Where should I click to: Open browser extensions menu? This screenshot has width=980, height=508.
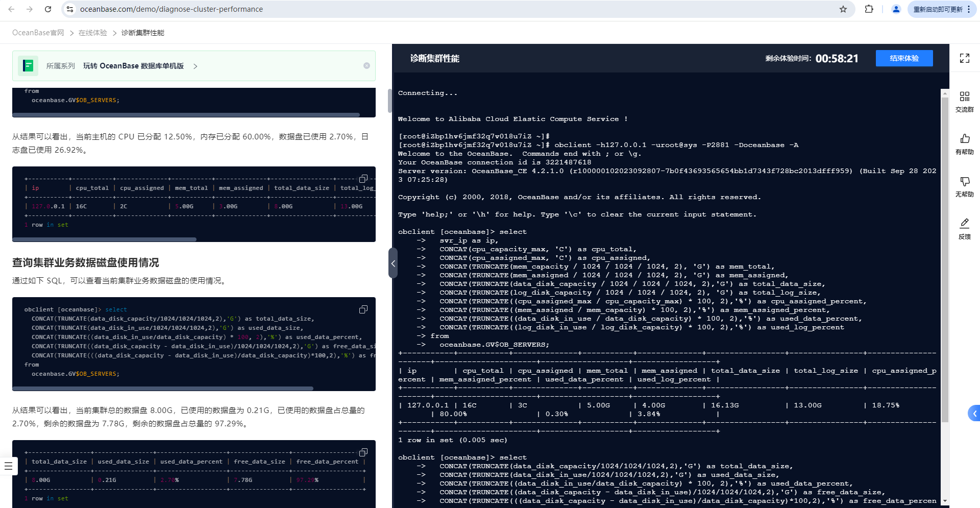point(869,9)
